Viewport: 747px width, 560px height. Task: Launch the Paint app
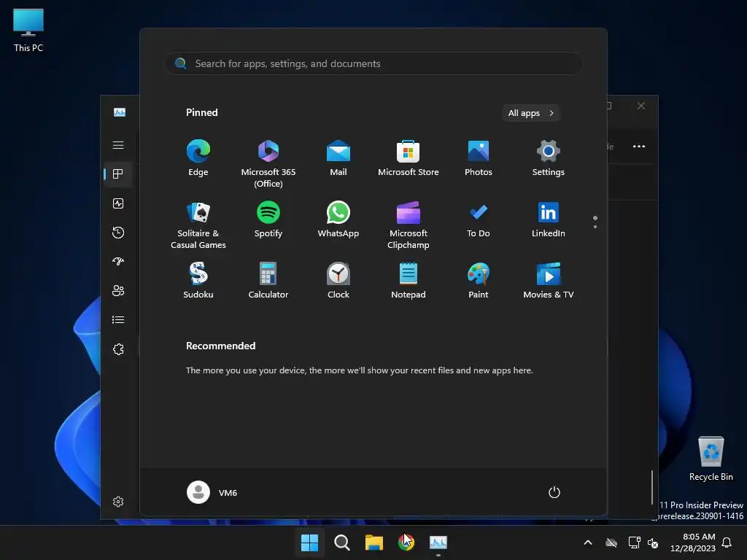pyautogui.click(x=479, y=281)
